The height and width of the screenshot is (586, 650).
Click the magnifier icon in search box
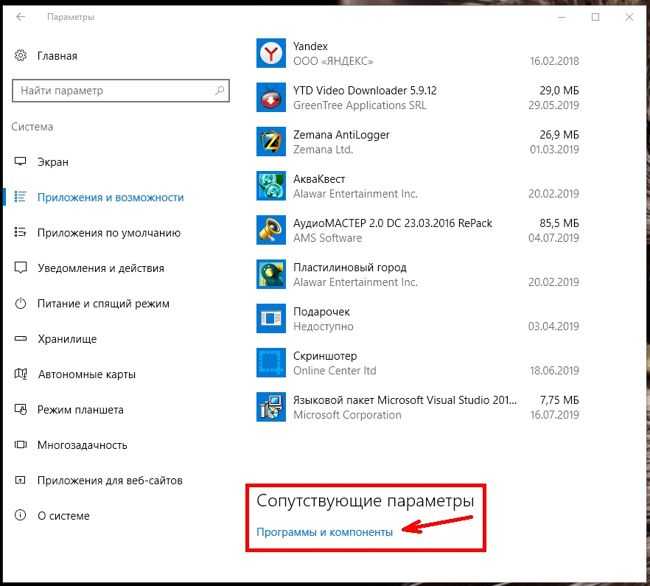pos(220,90)
